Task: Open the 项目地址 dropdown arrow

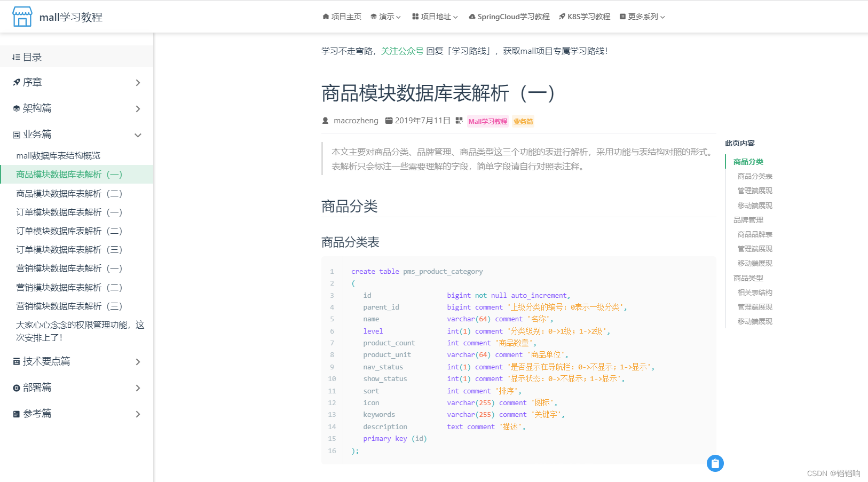Action: tap(455, 17)
